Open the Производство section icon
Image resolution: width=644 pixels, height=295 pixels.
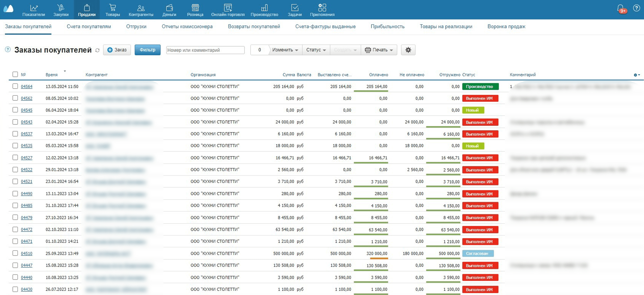264,7
